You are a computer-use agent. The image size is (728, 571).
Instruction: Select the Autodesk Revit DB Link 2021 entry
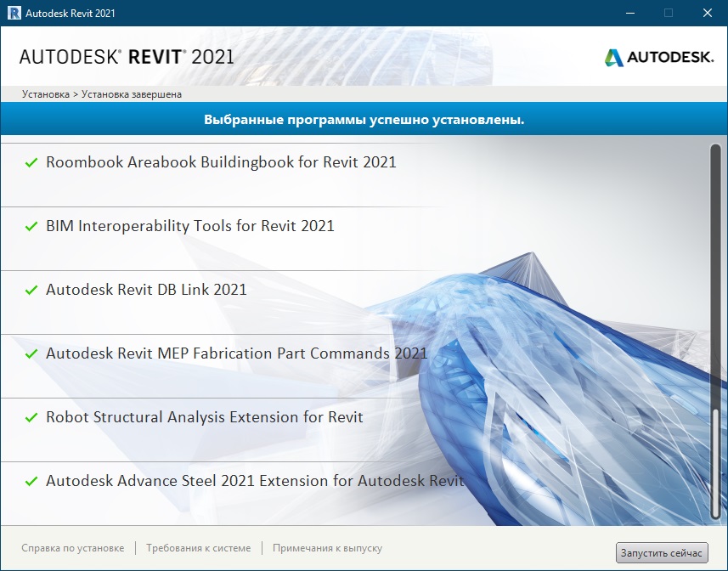(146, 290)
